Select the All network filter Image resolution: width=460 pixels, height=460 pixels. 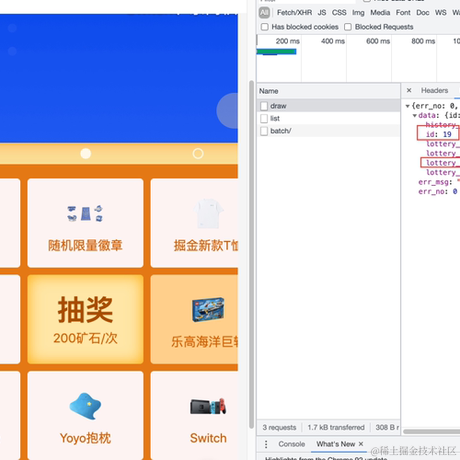(264, 13)
